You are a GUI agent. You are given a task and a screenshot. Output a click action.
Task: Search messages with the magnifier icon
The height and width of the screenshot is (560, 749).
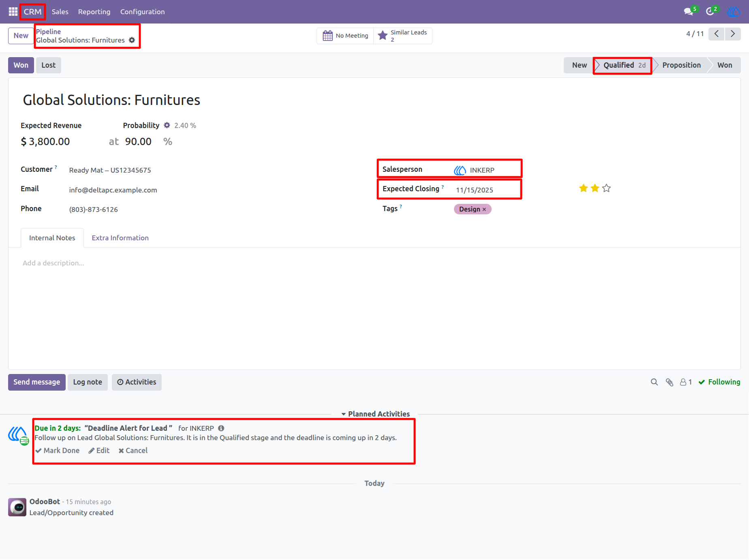[x=654, y=382]
